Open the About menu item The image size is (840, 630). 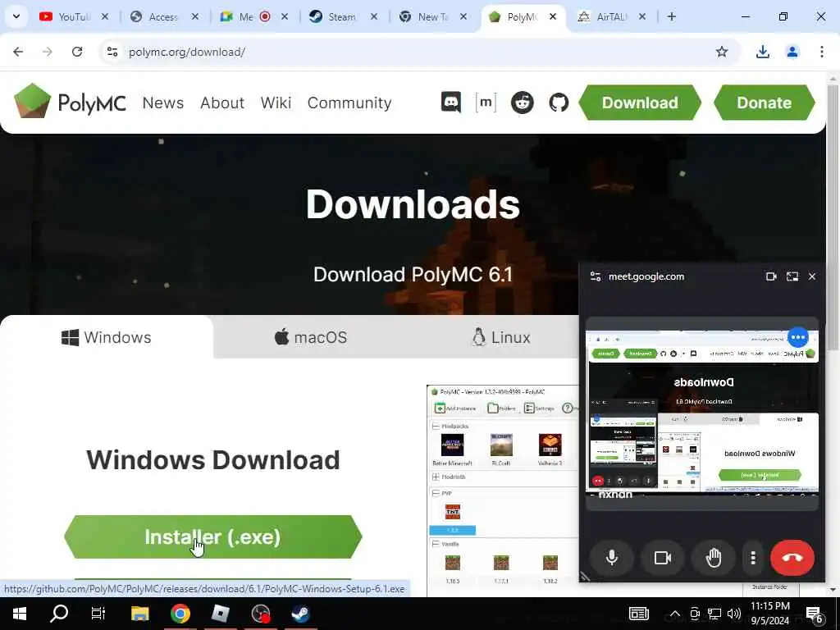click(x=222, y=103)
